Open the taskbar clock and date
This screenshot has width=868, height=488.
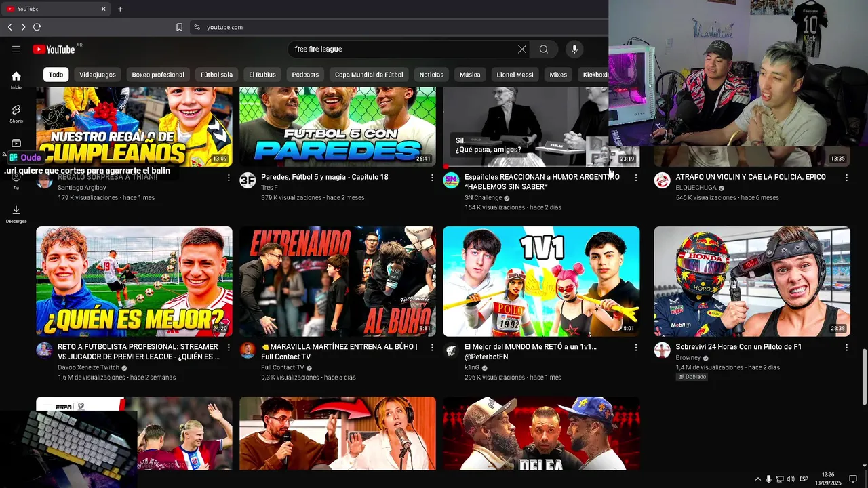828,479
